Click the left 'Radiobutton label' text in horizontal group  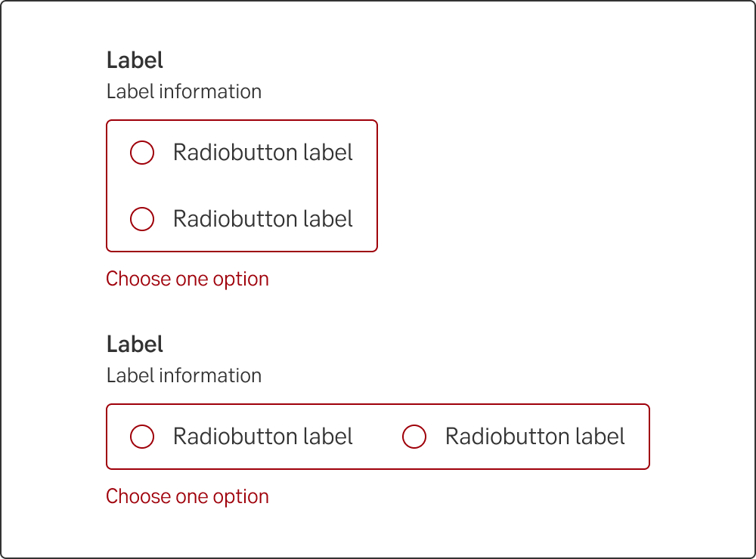tap(262, 437)
